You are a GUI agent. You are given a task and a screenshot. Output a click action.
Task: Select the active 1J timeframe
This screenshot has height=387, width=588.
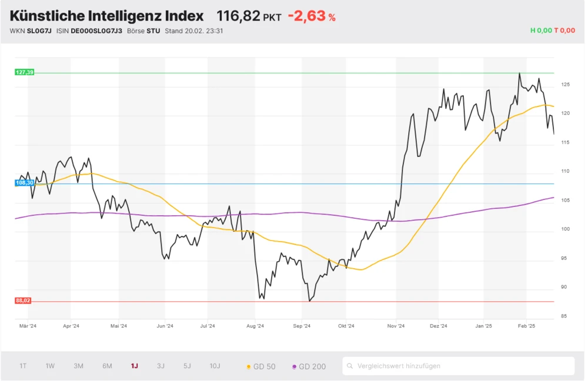tap(134, 366)
